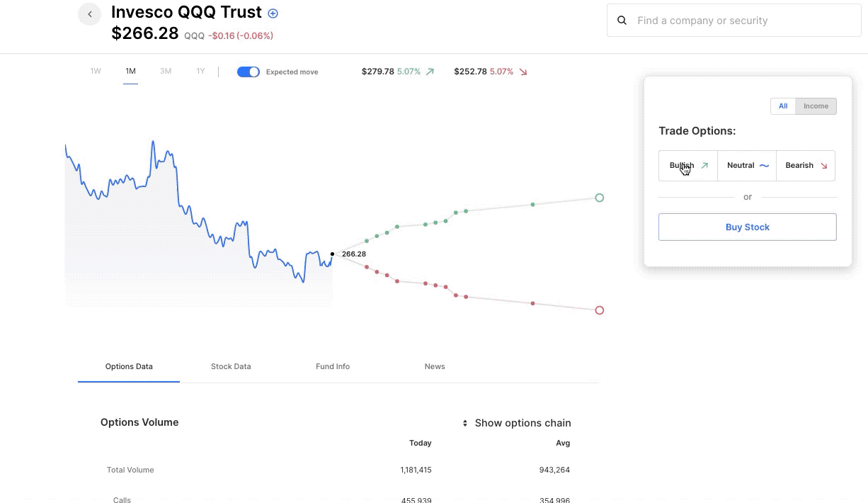The height and width of the screenshot is (503, 868).
Task: Select the 3M chart timeframe
Action: (x=166, y=71)
